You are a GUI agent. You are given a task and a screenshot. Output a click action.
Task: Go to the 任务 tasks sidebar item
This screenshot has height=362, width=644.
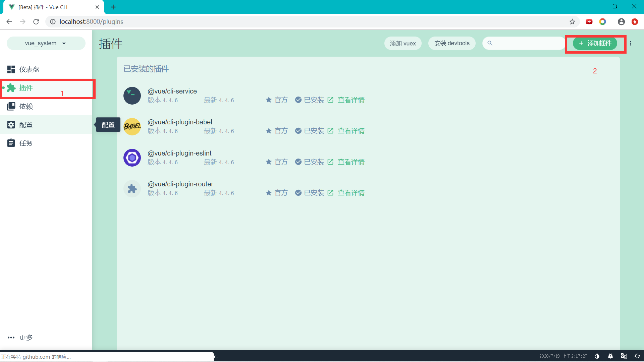pyautogui.click(x=26, y=143)
